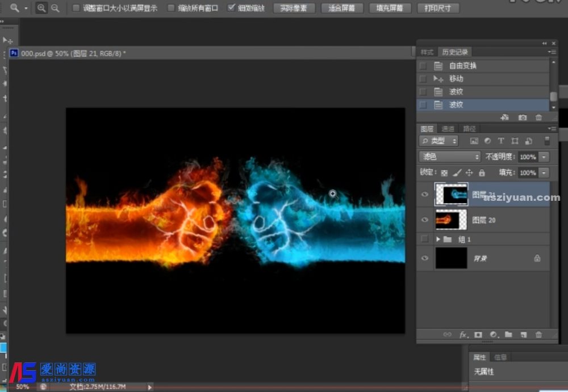The width and height of the screenshot is (568, 392).
Task: Collapse the panel group with double-arrow icon
Action: pyautogui.click(x=545, y=43)
